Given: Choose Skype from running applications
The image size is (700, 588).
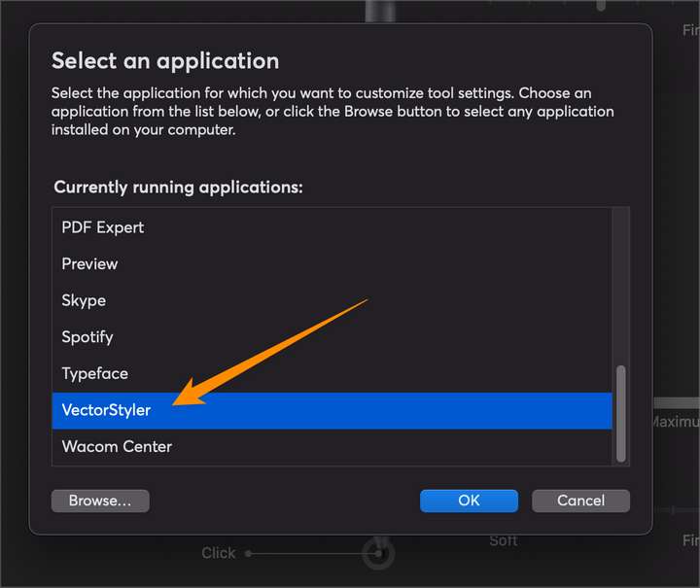Looking at the screenshot, I should (x=332, y=300).
